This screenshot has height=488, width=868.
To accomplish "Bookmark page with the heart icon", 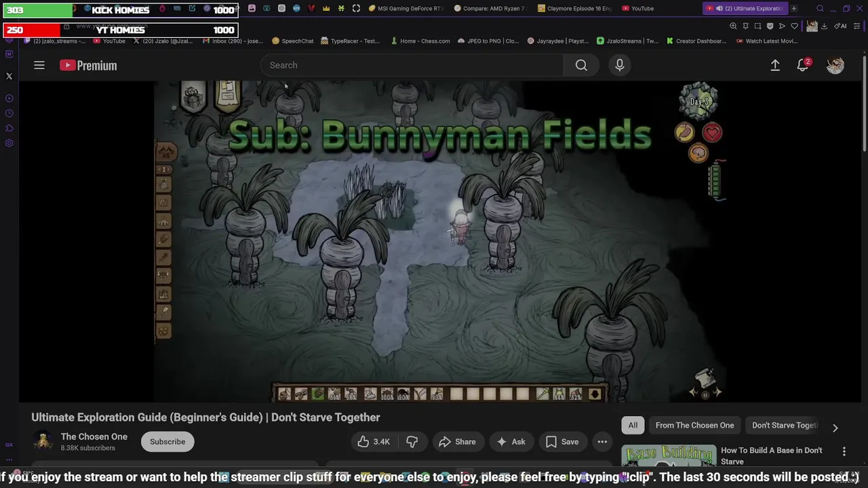I will 794,26.
